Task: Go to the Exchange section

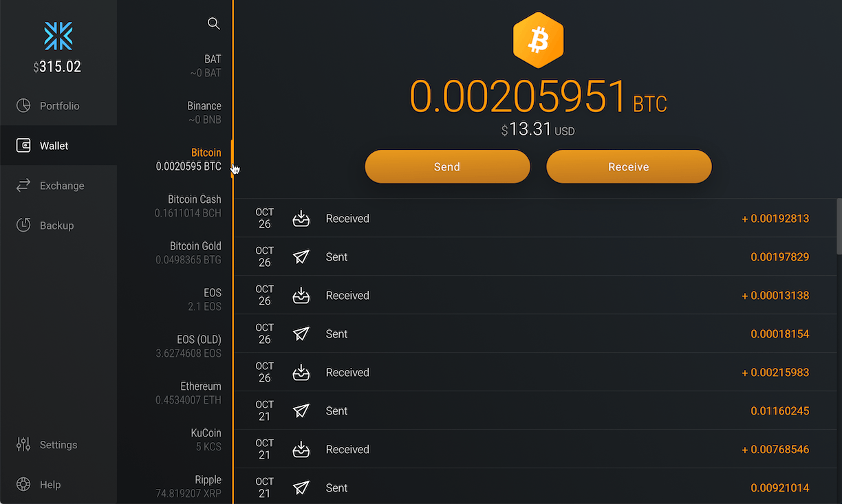Action: point(58,186)
